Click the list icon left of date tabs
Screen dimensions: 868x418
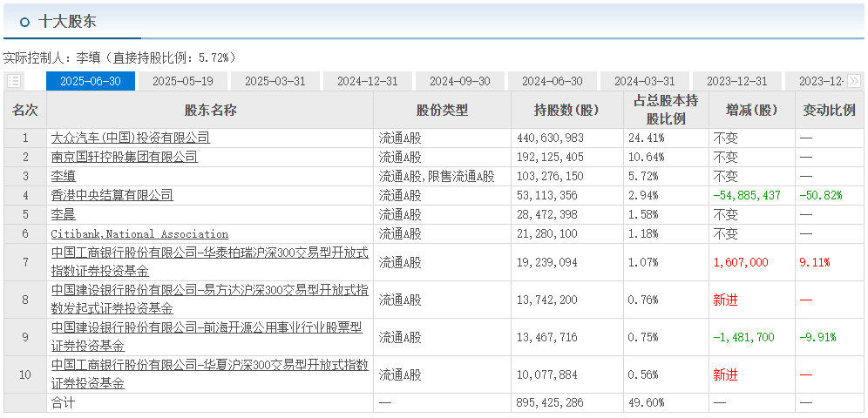tap(14, 81)
